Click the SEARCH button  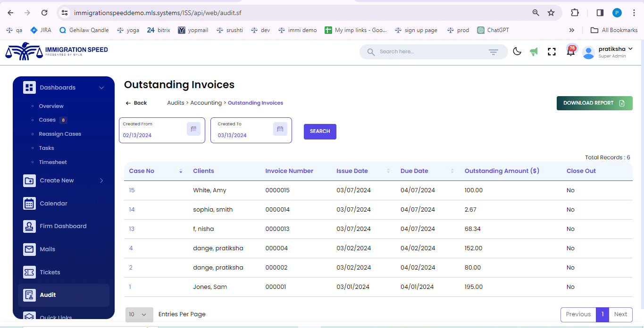[x=320, y=131]
